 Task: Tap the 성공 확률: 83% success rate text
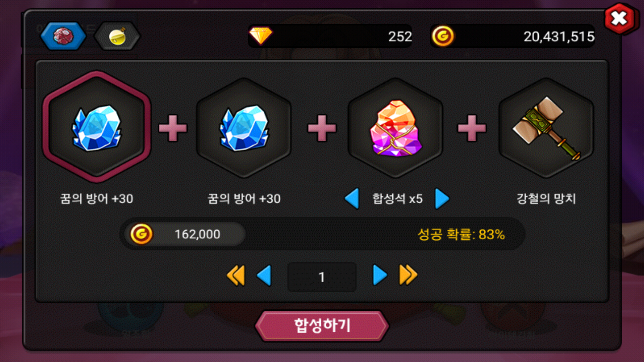(x=461, y=234)
